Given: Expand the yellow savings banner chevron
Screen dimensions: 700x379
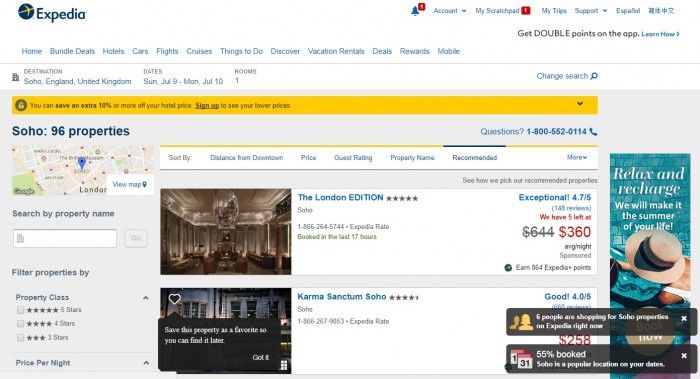Looking at the screenshot, I should click(580, 104).
